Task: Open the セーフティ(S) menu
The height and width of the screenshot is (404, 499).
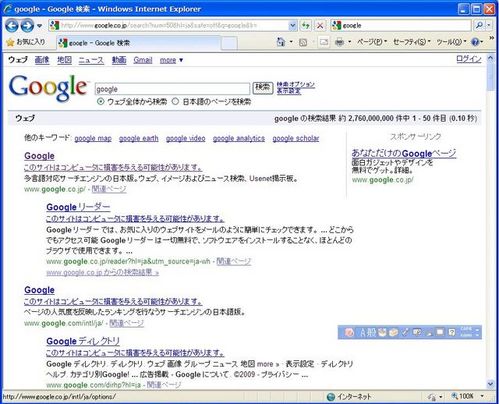Action: click(x=412, y=42)
